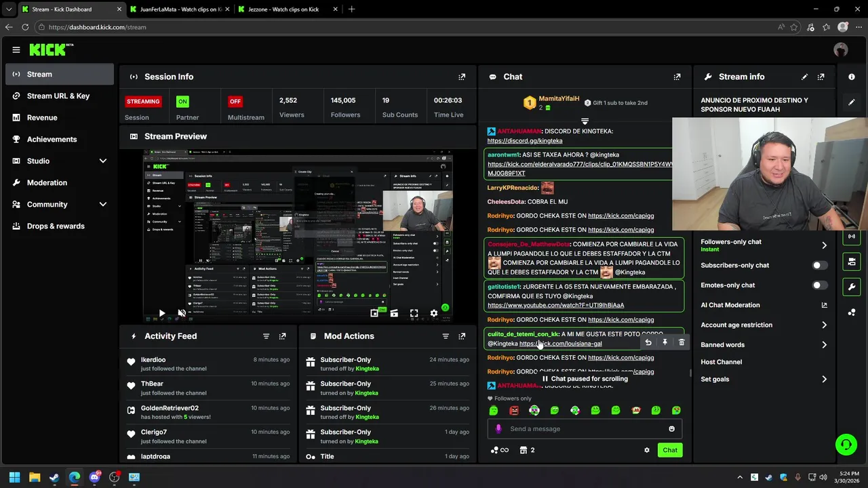Viewport: 868px width, 488px height.
Task: Collapse the chat leaderboard chevron
Action: click(585, 122)
